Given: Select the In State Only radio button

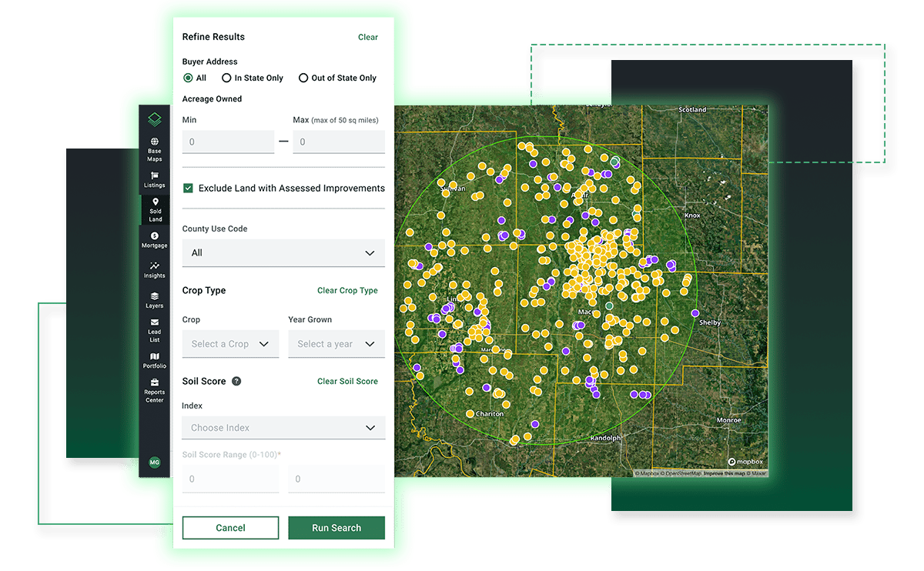Looking at the screenshot, I should coord(226,78).
